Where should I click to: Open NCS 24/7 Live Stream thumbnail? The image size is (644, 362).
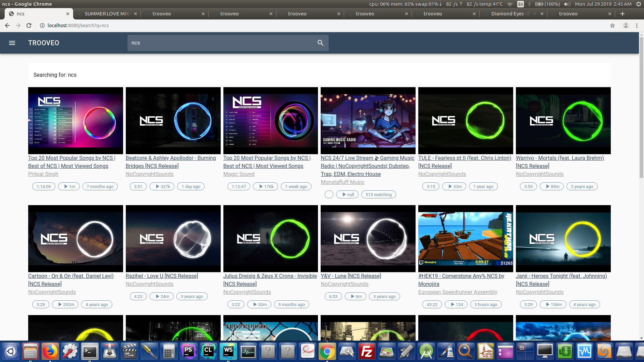tap(368, 121)
